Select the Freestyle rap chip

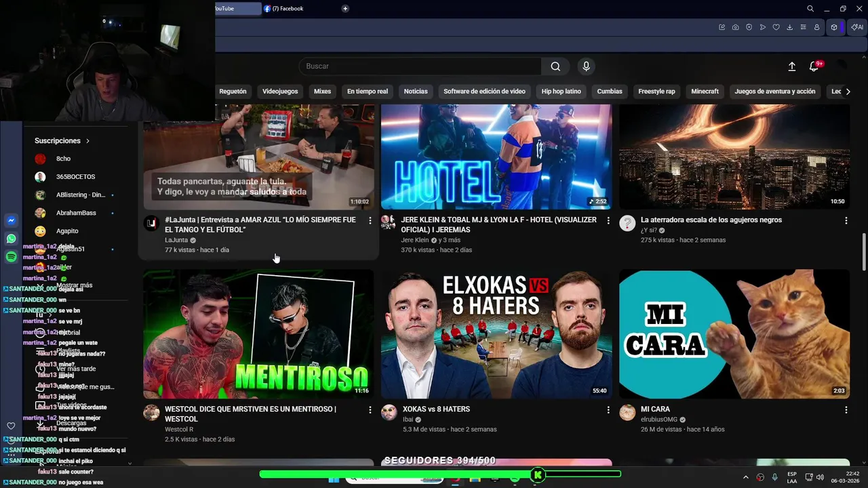tap(656, 91)
